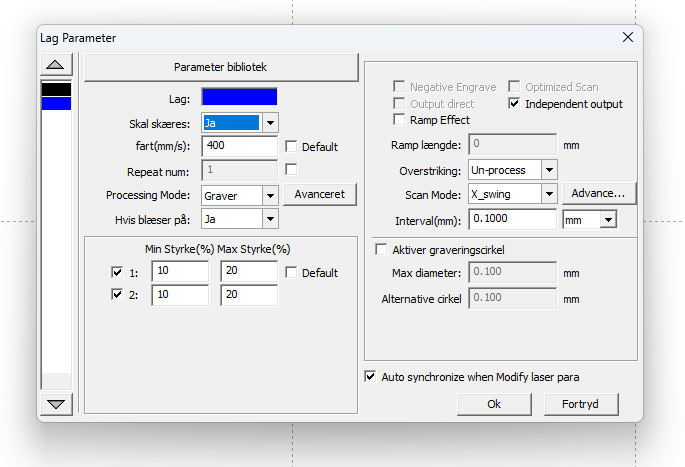Open the Parameter bibliotek library

coord(221,67)
